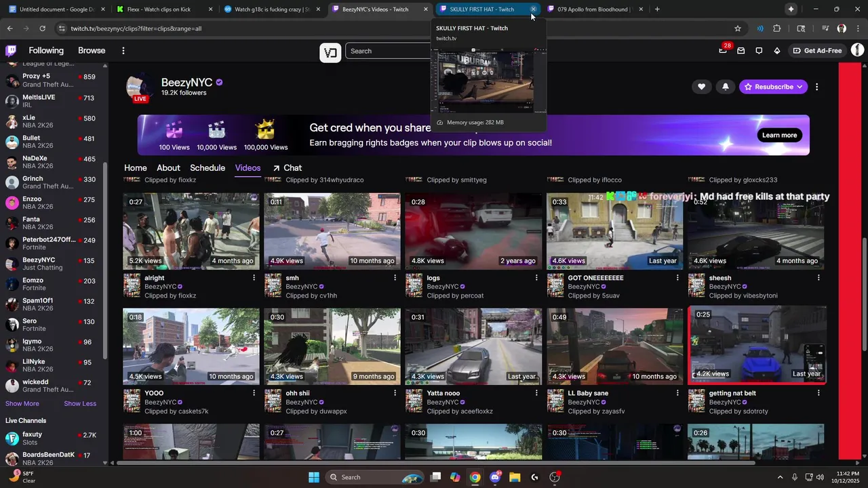Open Prozy +5 channel in sidebar

(x=52, y=81)
